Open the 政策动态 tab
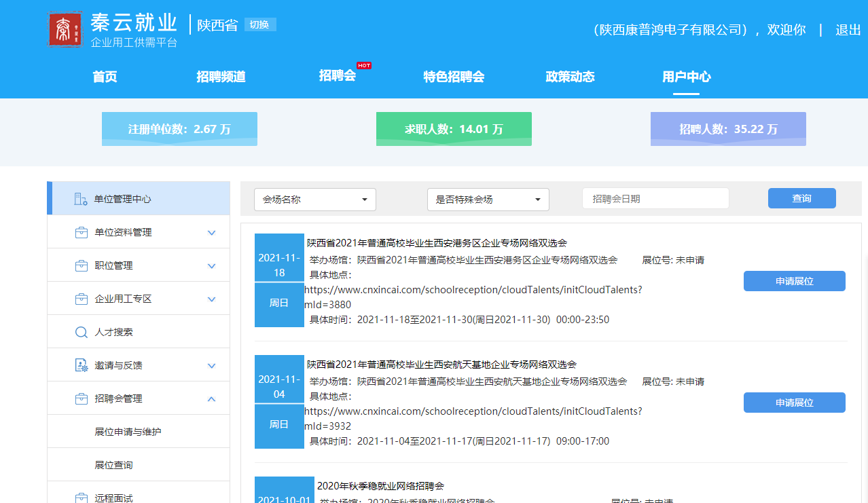The image size is (868, 503). 570,77
